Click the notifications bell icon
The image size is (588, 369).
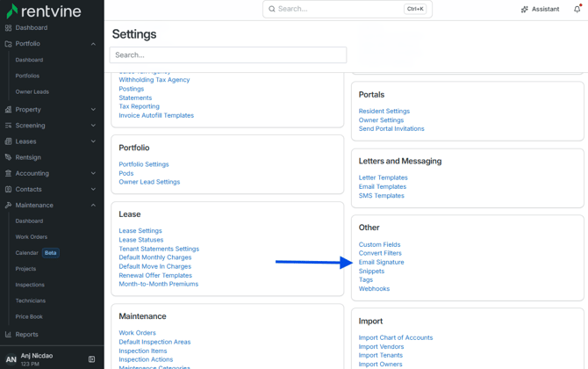tap(577, 9)
